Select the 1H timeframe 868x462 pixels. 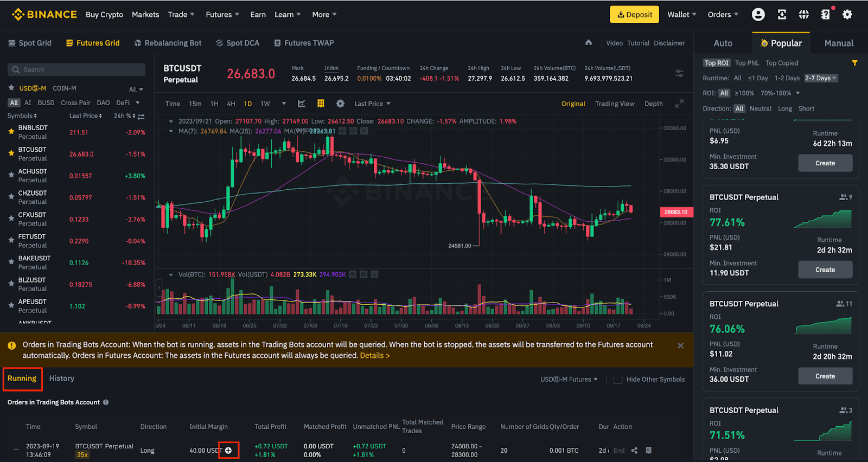point(214,104)
